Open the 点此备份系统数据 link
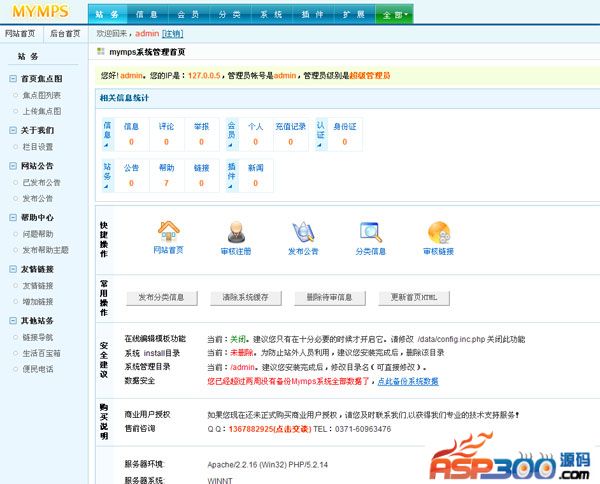 405,381
